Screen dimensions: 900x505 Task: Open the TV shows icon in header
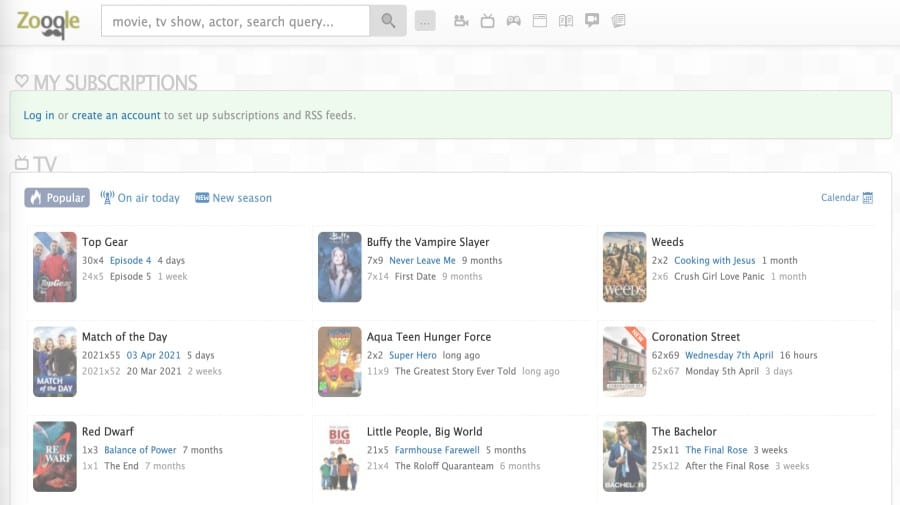(487, 21)
